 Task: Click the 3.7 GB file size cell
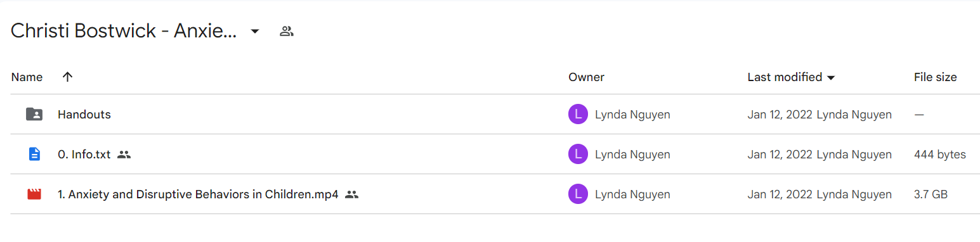931,194
